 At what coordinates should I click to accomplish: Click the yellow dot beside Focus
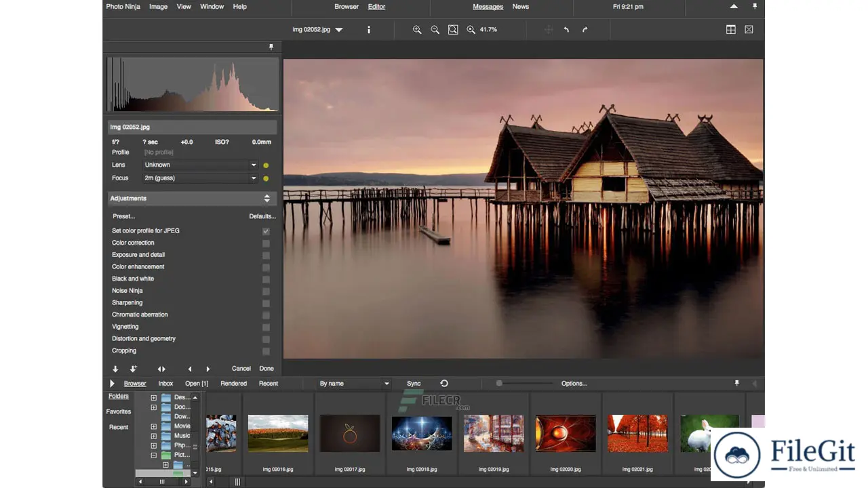coord(266,179)
